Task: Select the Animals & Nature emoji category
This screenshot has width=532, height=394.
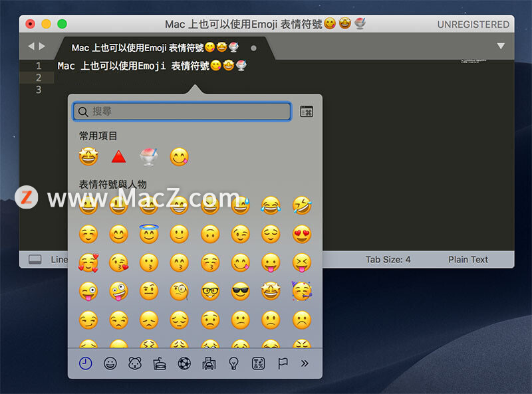Action: click(135, 363)
